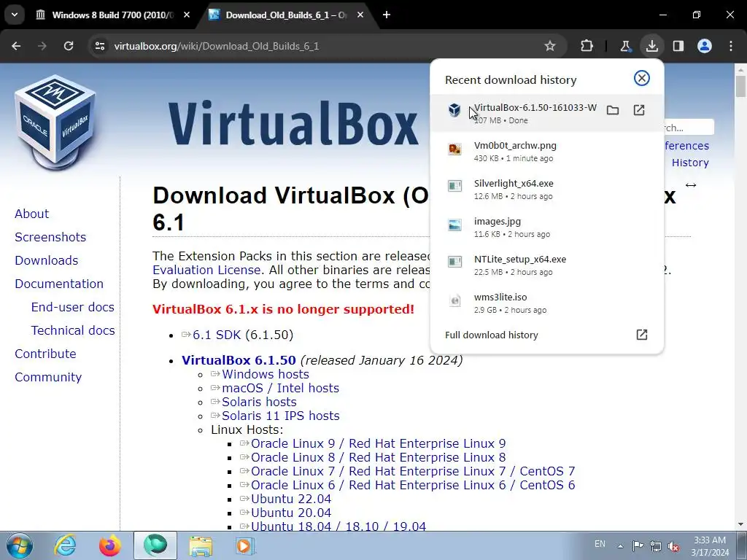
Task: Click the Silverlight_x64.exe file icon
Action: [x=455, y=186]
